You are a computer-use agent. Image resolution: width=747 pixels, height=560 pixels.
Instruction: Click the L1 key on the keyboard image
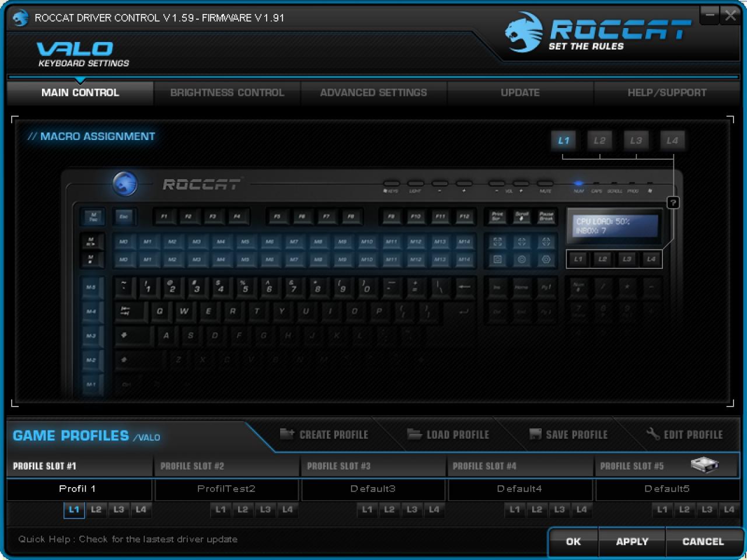[x=578, y=259]
